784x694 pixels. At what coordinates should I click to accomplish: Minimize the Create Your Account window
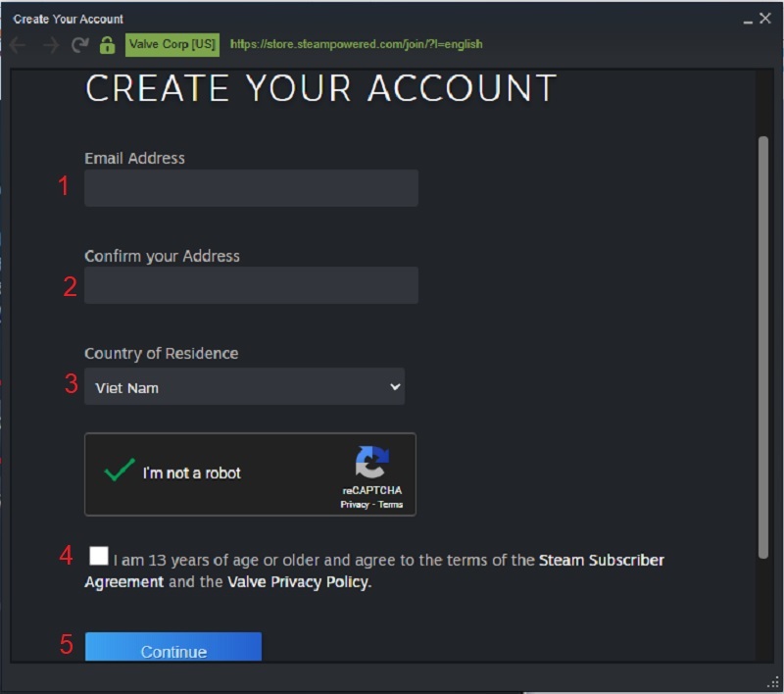[748, 20]
